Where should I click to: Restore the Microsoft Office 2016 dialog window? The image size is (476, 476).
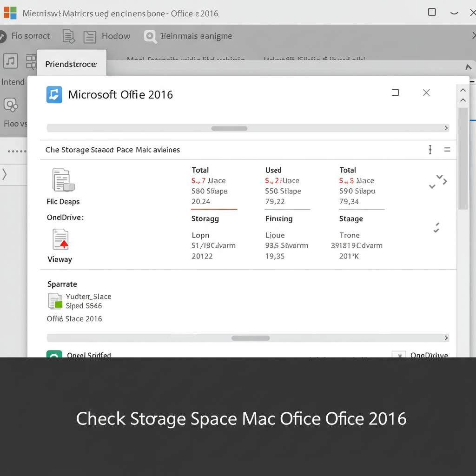(395, 93)
